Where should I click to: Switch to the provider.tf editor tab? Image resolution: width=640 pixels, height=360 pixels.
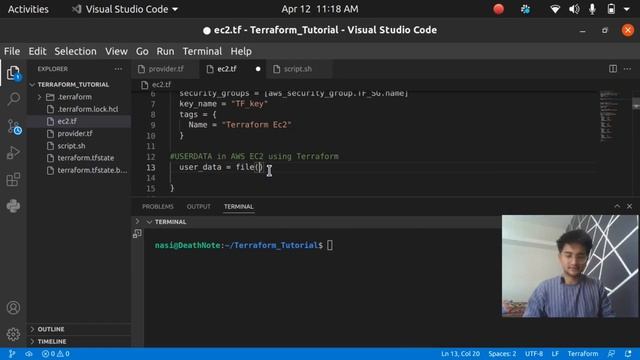[x=165, y=69]
